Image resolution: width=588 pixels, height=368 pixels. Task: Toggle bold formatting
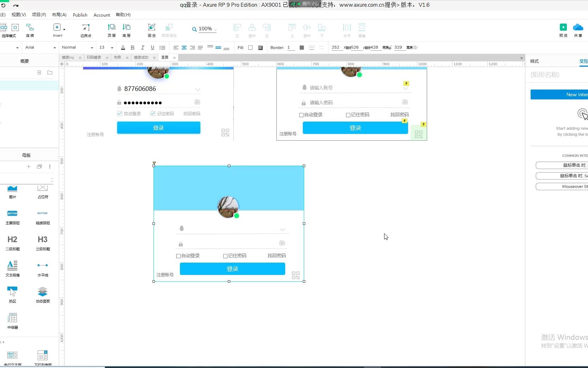(133, 48)
